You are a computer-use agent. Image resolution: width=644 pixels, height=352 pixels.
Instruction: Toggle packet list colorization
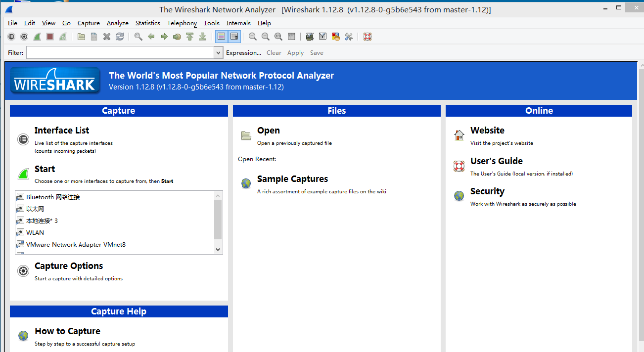221,37
